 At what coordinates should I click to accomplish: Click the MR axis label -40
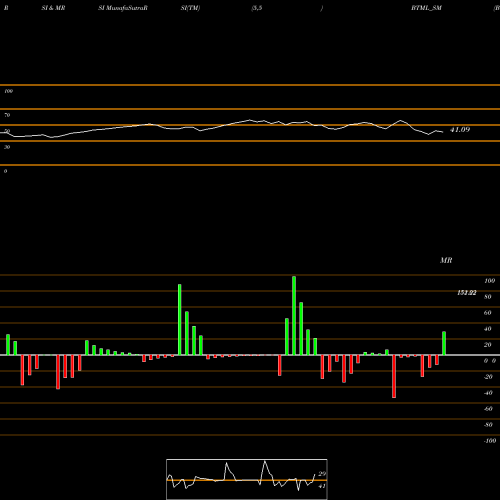[488, 393]
